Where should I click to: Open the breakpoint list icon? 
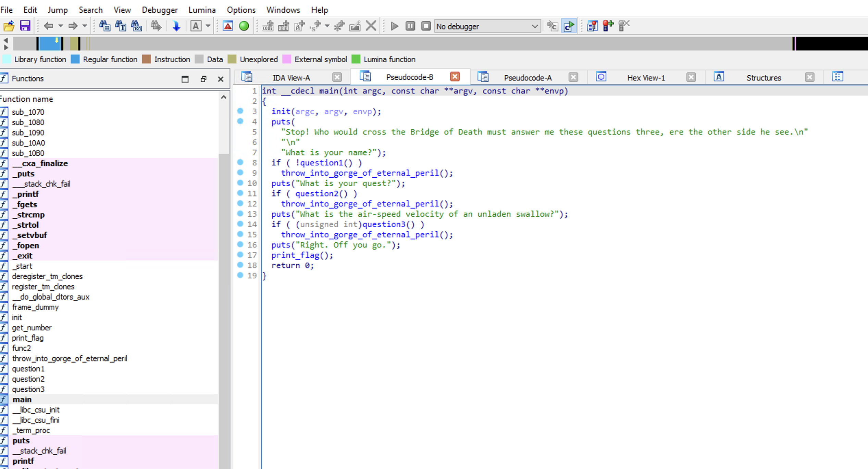[592, 26]
